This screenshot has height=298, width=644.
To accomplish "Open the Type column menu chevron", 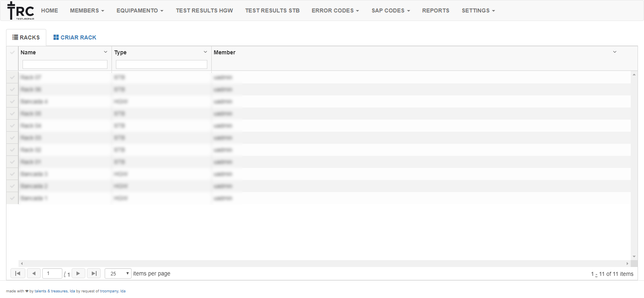I will pyautogui.click(x=205, y=52).
